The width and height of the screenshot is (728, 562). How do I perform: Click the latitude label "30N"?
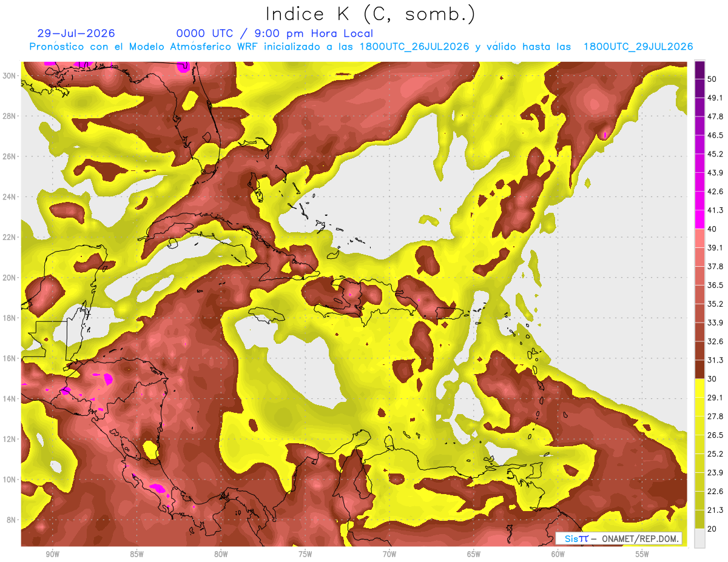click(10, 75)
